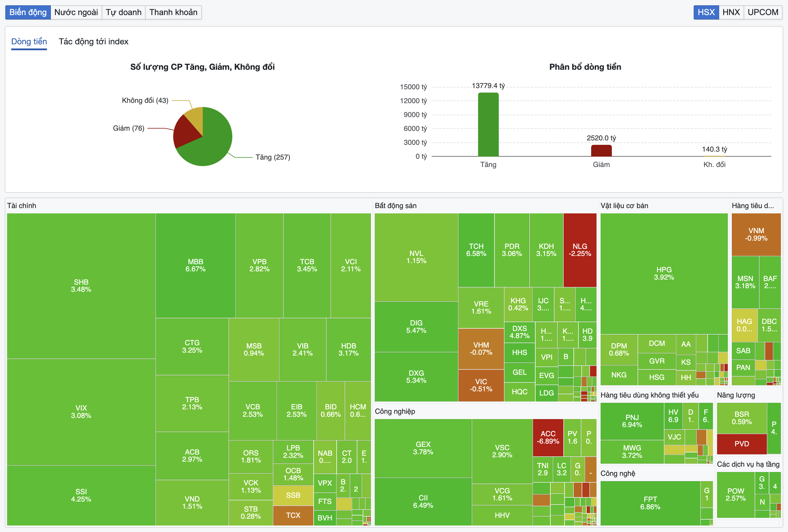Select the VCB 2.53% tile
Image resolution: width=788 pixels, height=532 pixels.
coord(253,411)
